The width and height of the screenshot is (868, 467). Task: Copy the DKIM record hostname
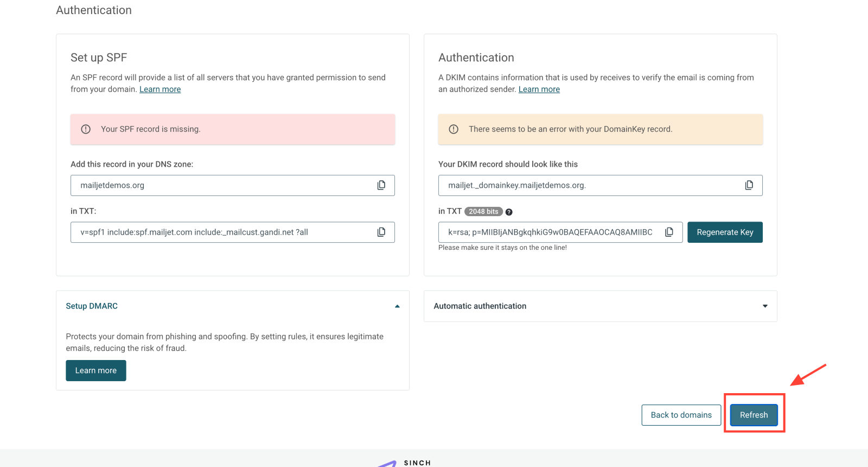coord(749,185)
